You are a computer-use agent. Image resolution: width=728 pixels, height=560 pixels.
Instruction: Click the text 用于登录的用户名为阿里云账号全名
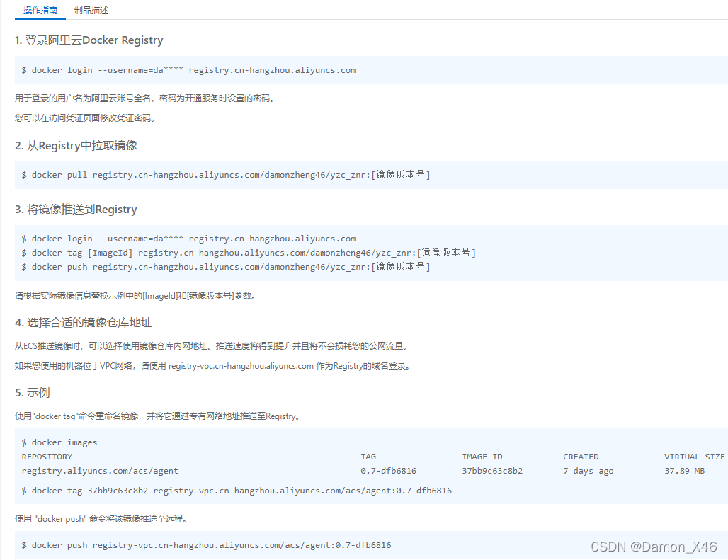(83, 98)
